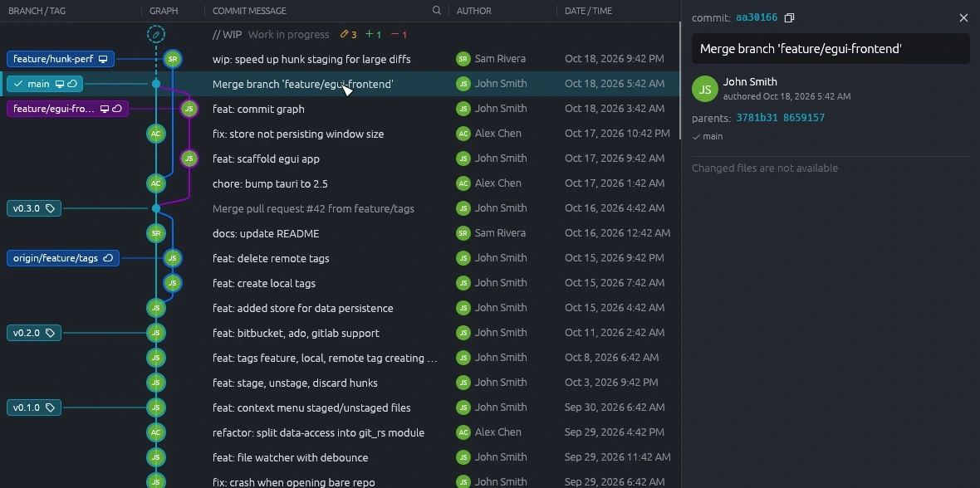Close the commit details panel
The image size is (980, 488).
pyautogui.click(x=963, y=18)
